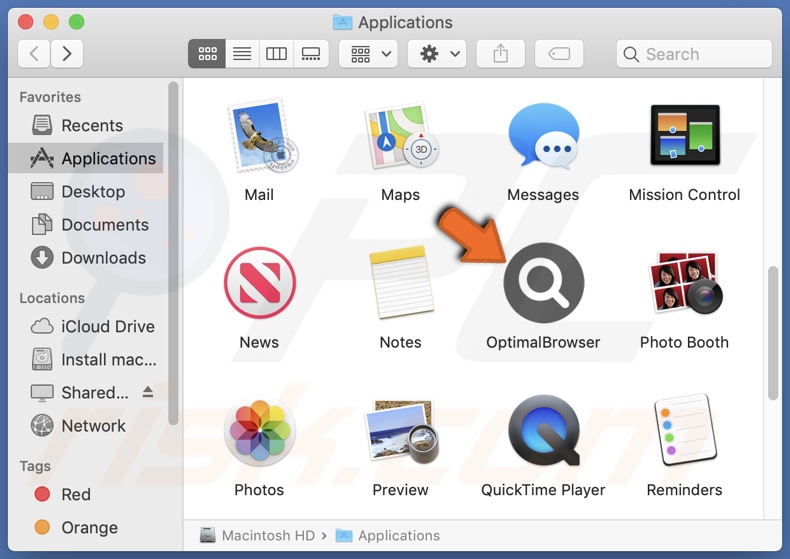The image size is (790, 559).
Task: Switch to gallery view
Action: click(x=311, y=53)
